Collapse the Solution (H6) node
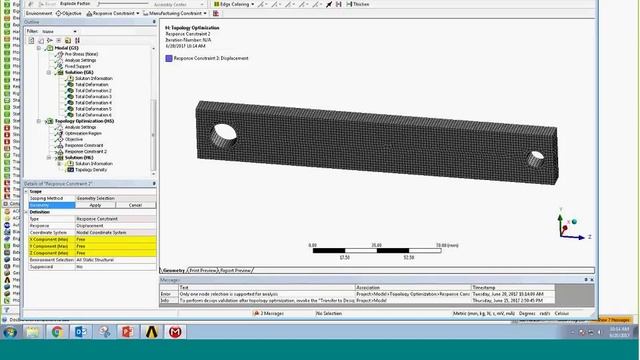 click(x=49, y=158)
